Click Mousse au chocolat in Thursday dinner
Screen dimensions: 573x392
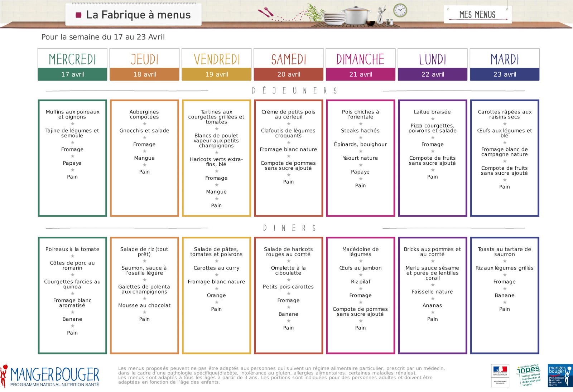144,305
